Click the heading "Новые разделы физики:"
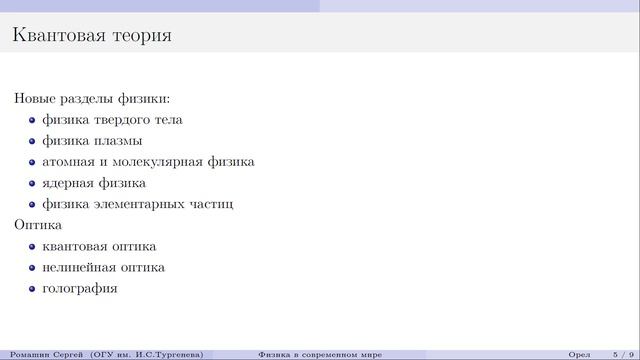 (x=92, y=99)
